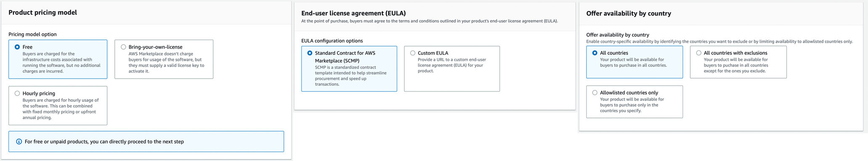Click the Hourly pricing card description

pyautogui.click(x=61, y=109)
